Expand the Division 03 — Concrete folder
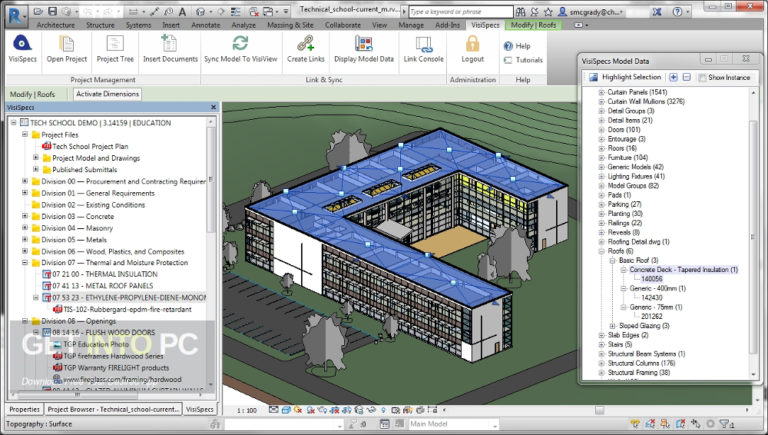 coord(25,216)
